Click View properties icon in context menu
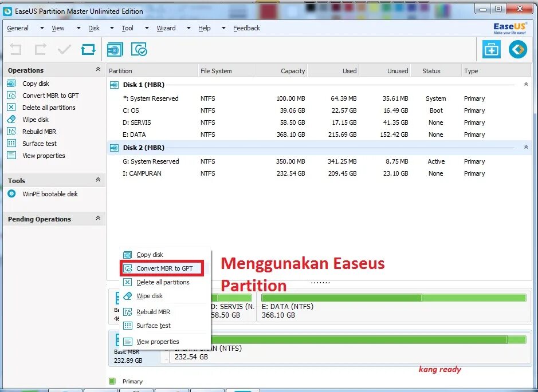The height and width of the screenshot is (392, 538). [127, 342]
